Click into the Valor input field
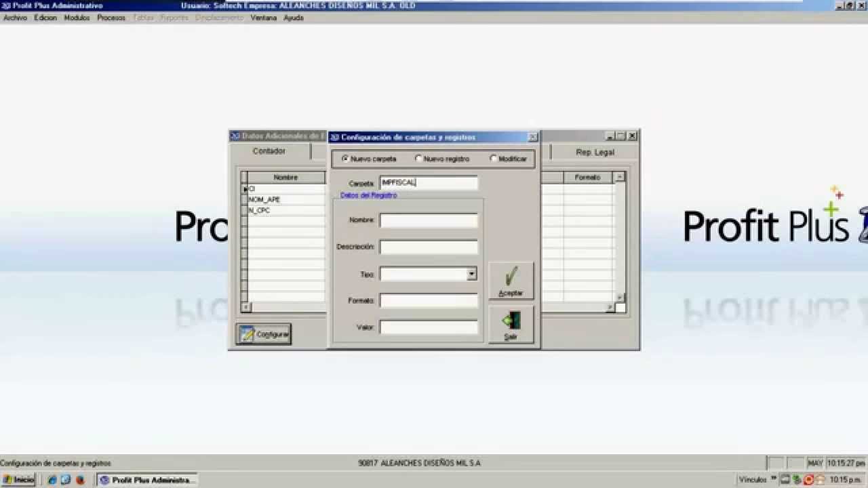Viewport: 868px width, 488px height. tap(429, 327)
